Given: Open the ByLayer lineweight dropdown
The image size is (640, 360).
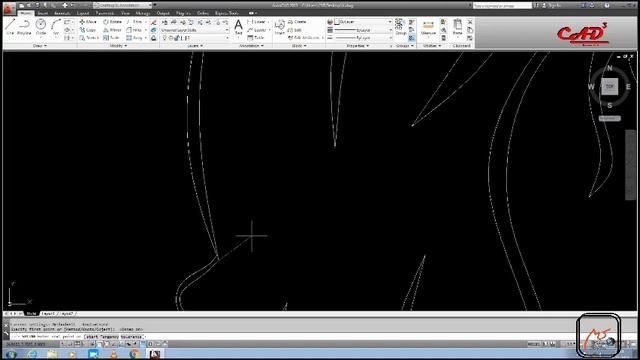Looking at the screenshot, I should point(363,30).
